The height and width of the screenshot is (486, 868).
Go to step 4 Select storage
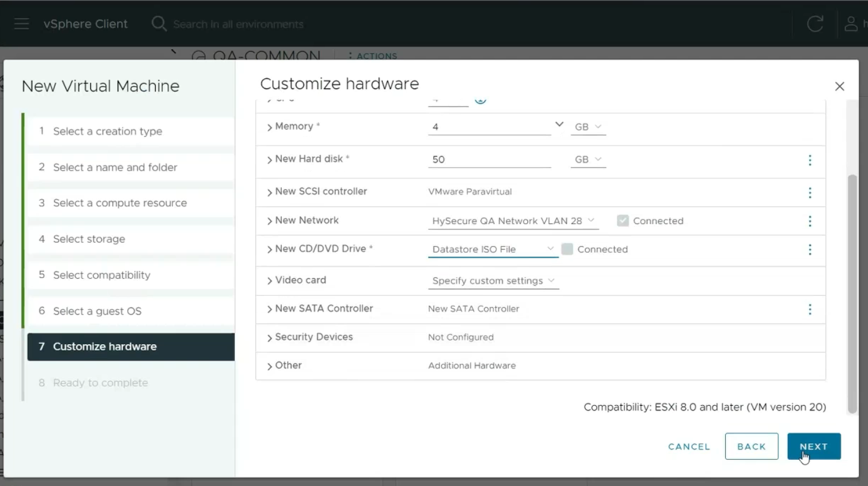(x=89, y=239)
